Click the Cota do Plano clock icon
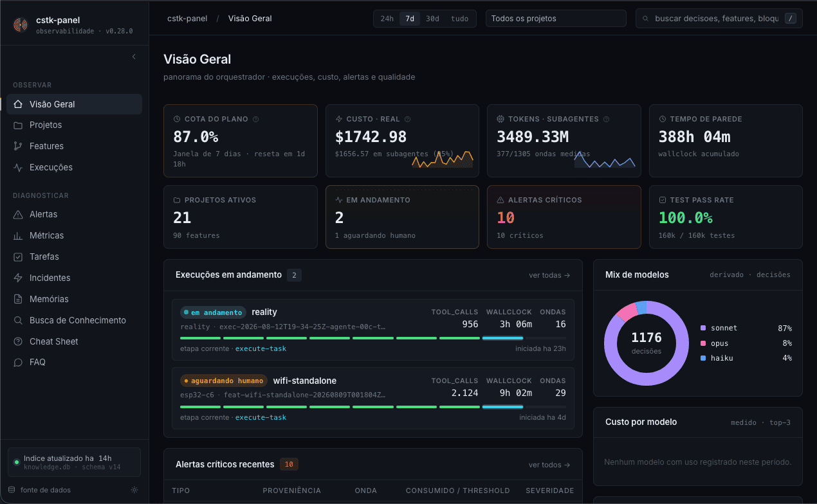Screen dimensions: 817x504 pos(177,119)
